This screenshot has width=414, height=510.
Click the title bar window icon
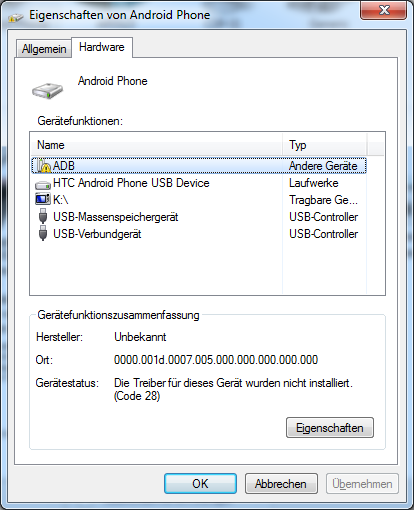coord(16,17)
